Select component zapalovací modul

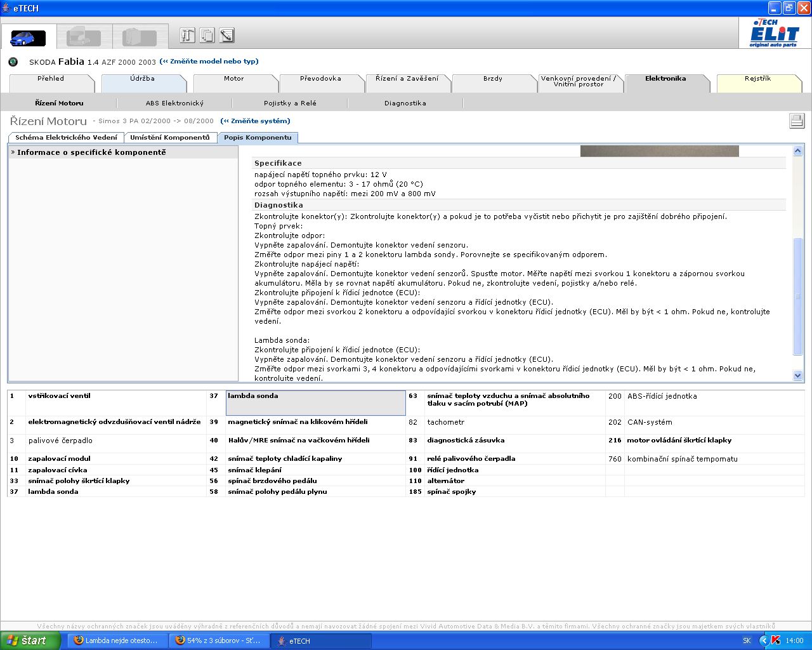[x=59, y=458]
